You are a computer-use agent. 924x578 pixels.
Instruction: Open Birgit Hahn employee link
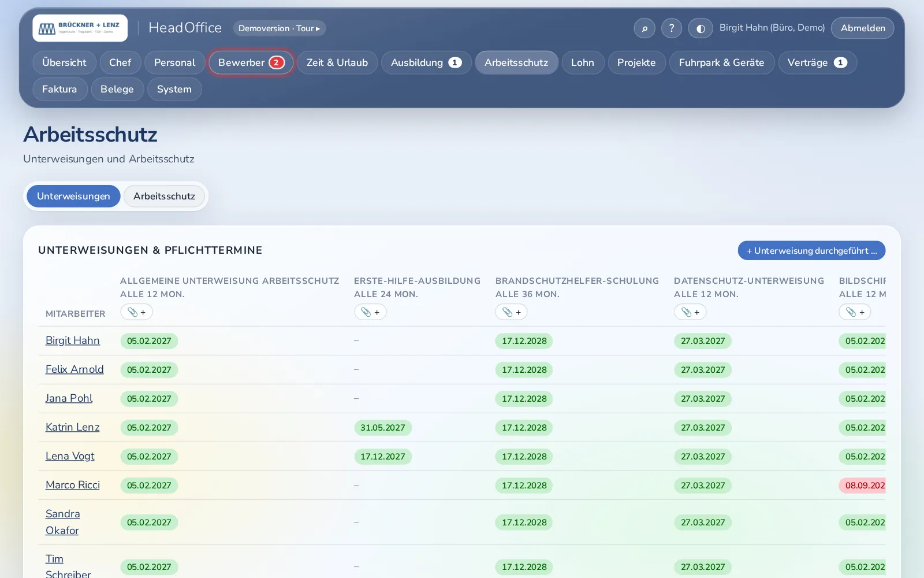click(x=73, y=340)
